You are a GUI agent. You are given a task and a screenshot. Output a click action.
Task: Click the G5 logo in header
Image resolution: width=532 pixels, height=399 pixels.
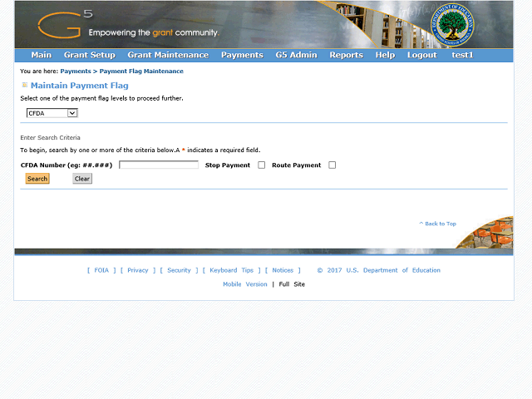pos(65,24)
